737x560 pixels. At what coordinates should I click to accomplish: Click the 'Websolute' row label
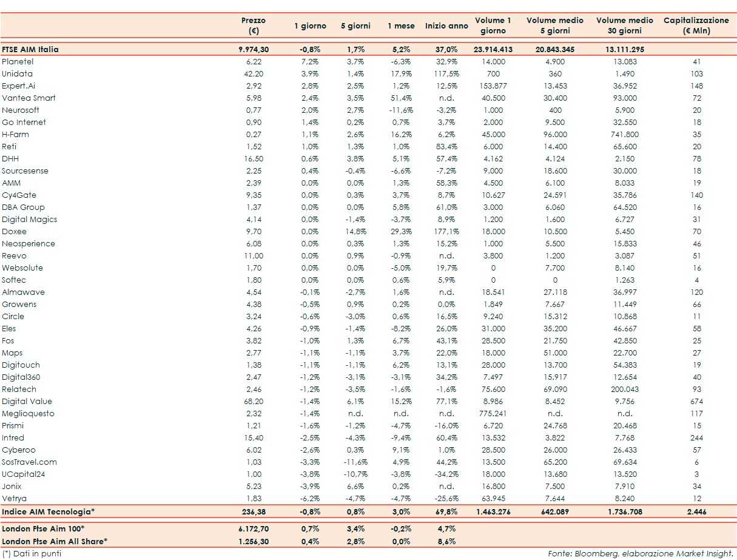[22, 268]
